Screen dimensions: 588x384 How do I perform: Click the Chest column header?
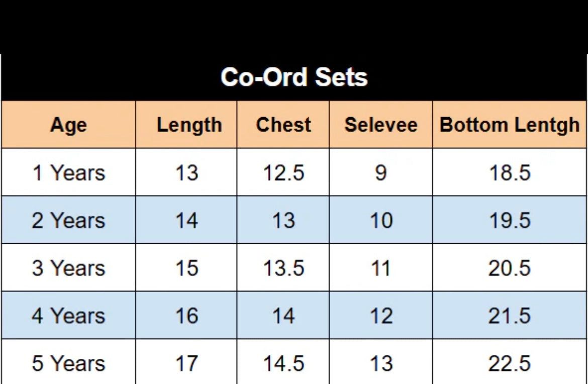pos(283,125)
